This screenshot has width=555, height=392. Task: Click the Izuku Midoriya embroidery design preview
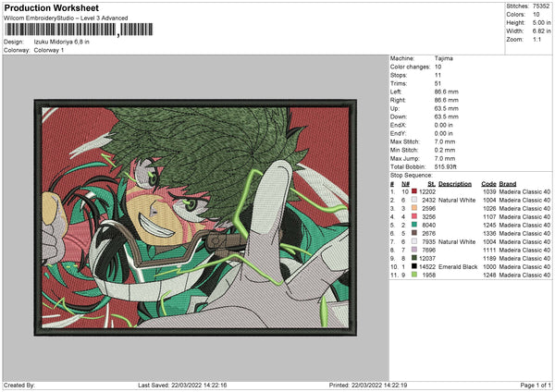point(195,217)
